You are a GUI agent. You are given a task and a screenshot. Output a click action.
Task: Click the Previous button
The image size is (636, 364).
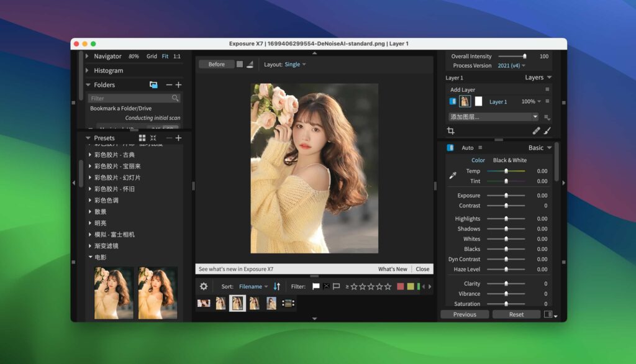point(464,314)
